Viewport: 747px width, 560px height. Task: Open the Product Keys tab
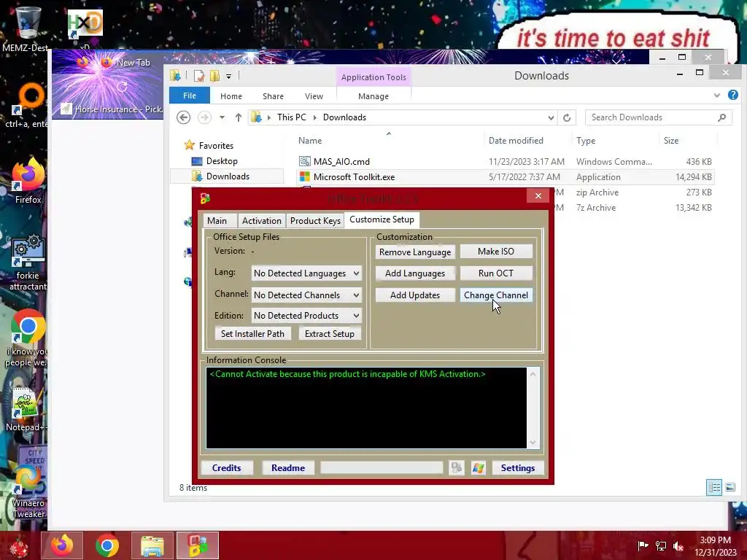tap(315, 220)
